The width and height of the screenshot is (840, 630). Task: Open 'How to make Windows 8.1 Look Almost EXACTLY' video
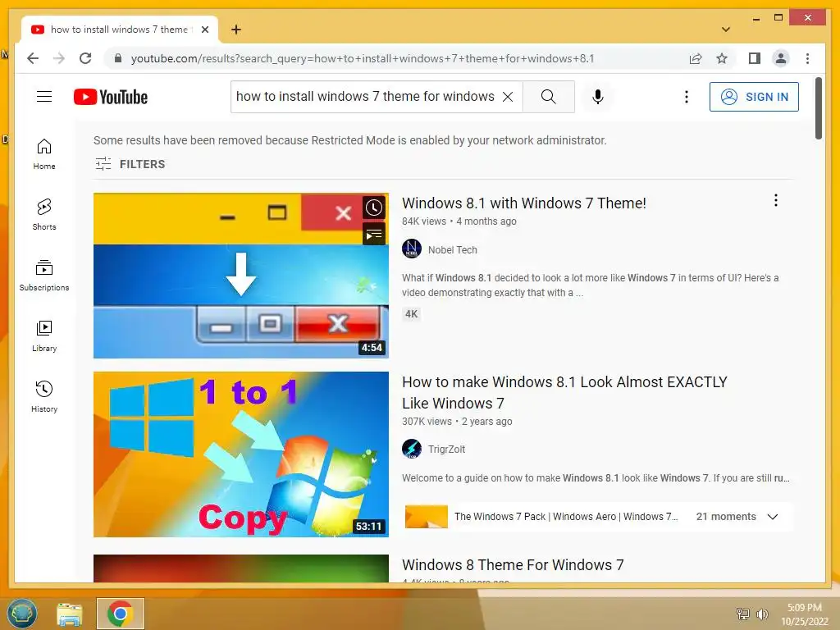(564, 392)
